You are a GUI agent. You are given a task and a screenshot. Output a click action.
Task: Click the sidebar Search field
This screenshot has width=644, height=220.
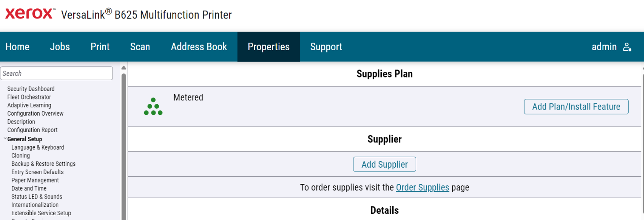(56, 73)
